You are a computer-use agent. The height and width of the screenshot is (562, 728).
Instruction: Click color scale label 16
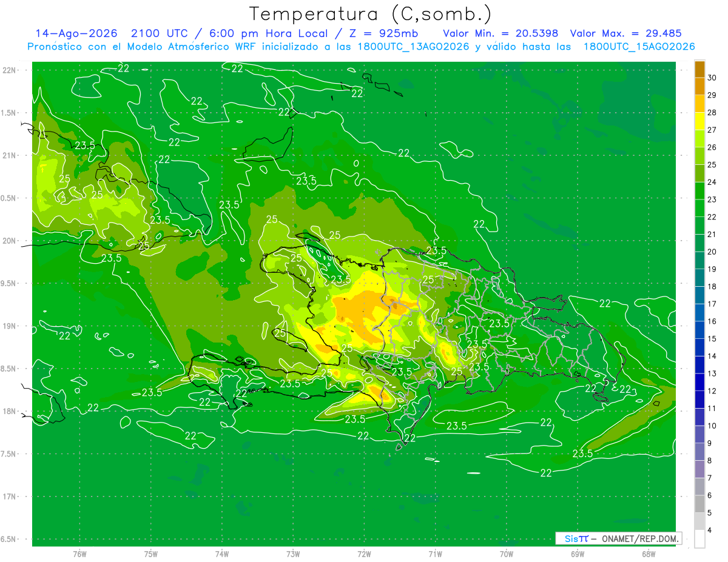pos(712,321)
